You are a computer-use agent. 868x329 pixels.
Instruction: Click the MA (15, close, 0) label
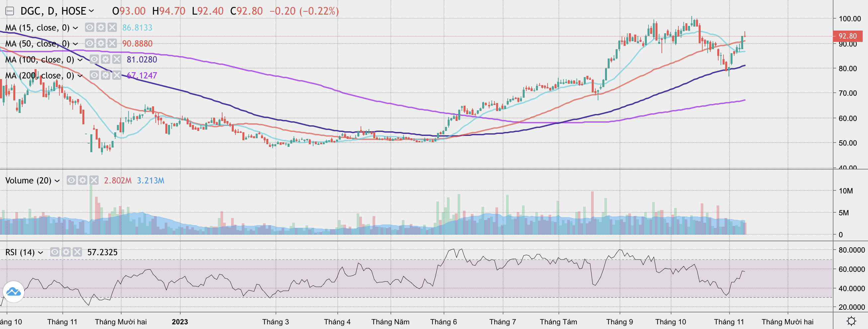pos(38,28)
